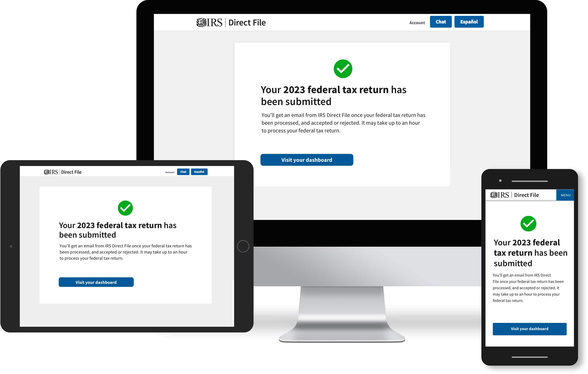The width and height of the screenshot is (588, 374).
Task: Click the Chat button icon in header
Action: [x=441, y=21]
